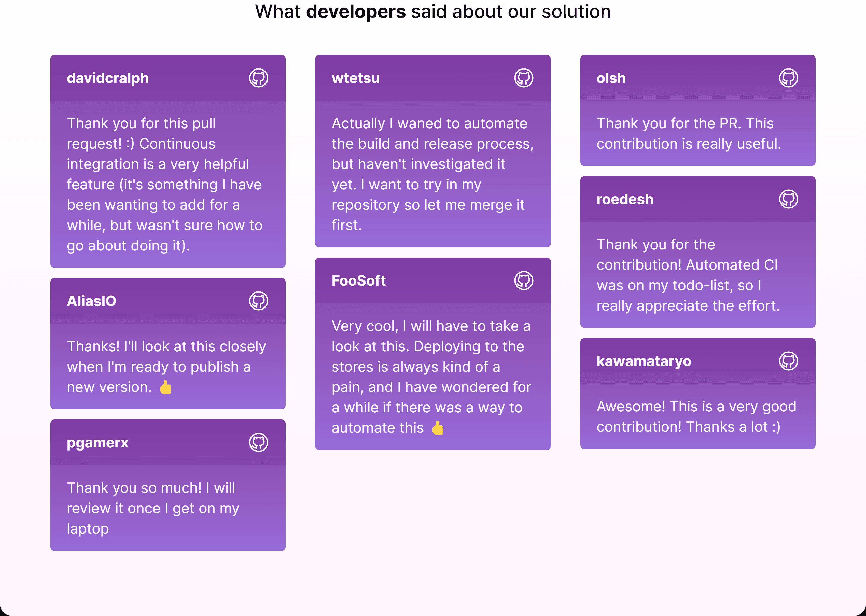Open olsh's GitHub icon
The width and height of the screenshot is (866, 616).
(x=789, y=78)
